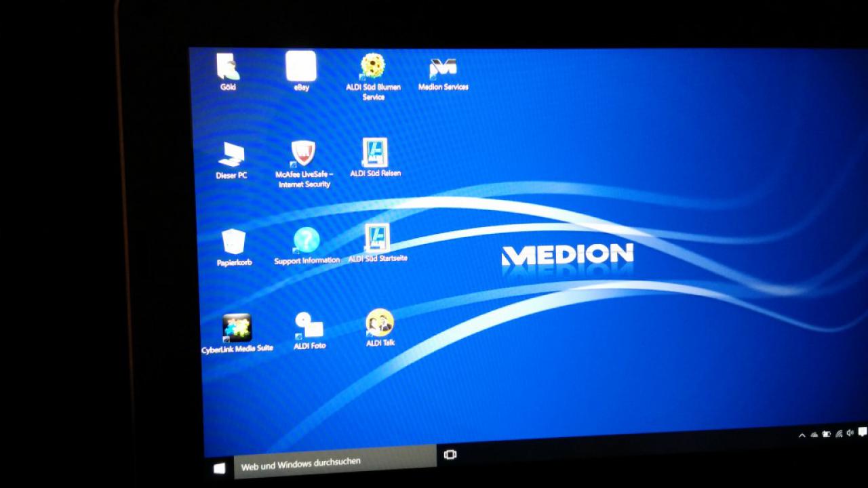868x488 pixels.
Task: Open the ALDI Talk shortcut
Action: (x=380, y=328)
